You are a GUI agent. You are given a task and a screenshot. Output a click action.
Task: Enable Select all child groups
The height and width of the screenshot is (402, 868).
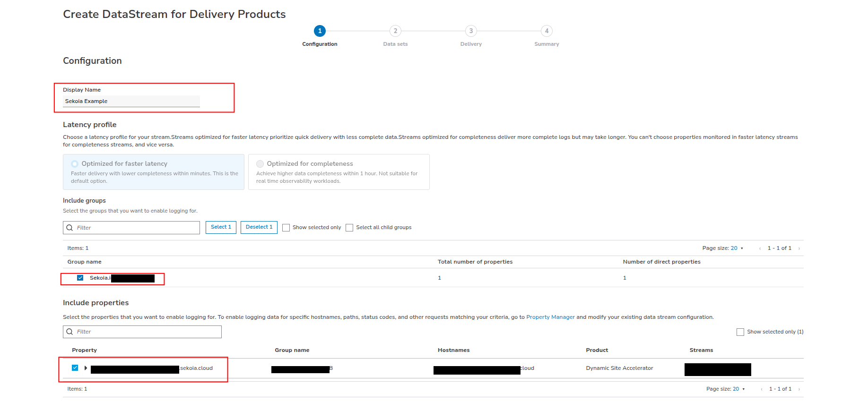(349, 228)
